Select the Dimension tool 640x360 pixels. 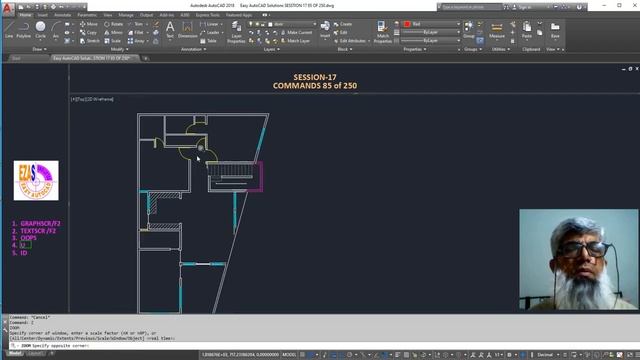point(187,30)
